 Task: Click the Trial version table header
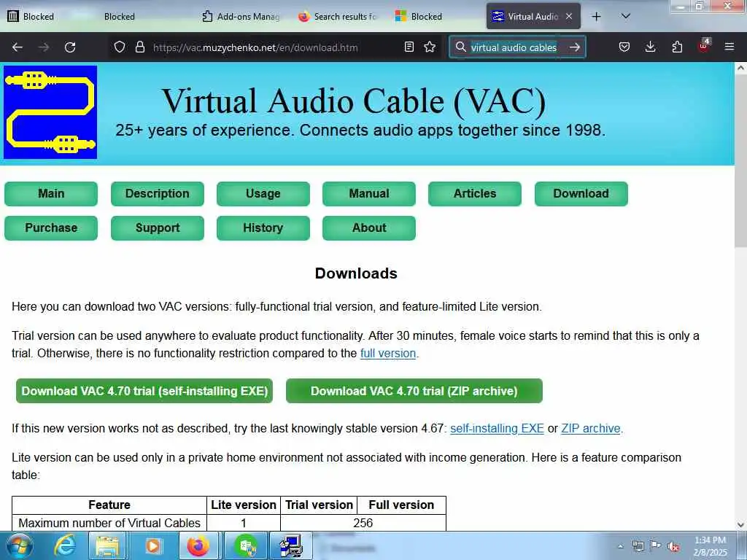[x=319, y=505]
